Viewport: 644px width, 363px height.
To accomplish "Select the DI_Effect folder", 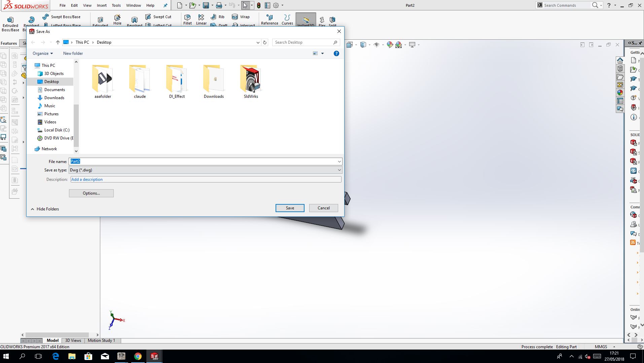I will [x=177, y=82].
